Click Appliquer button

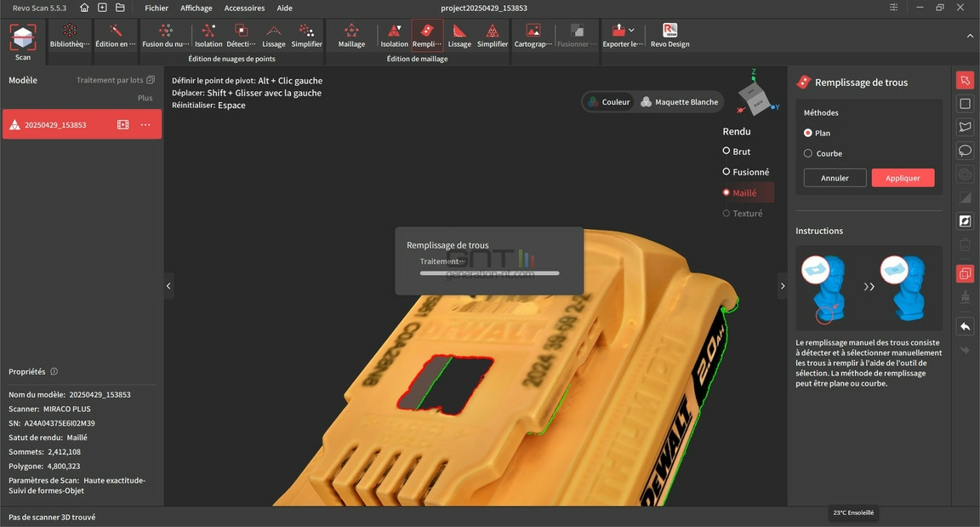click(x=903, y=178)
